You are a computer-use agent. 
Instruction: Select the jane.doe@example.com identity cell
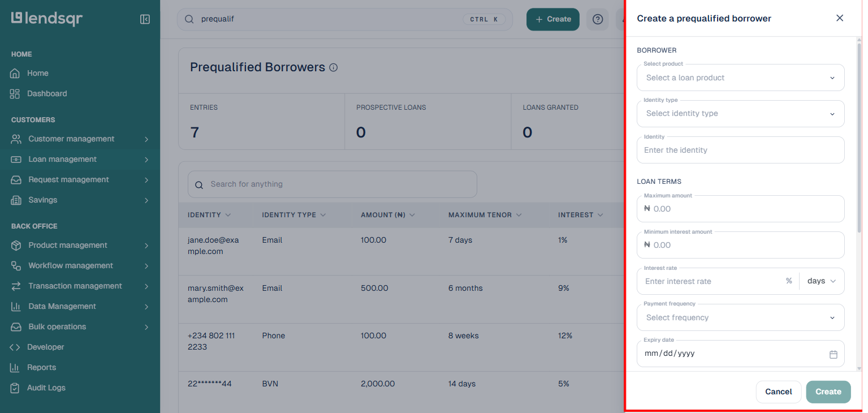[x=213, y=246]
